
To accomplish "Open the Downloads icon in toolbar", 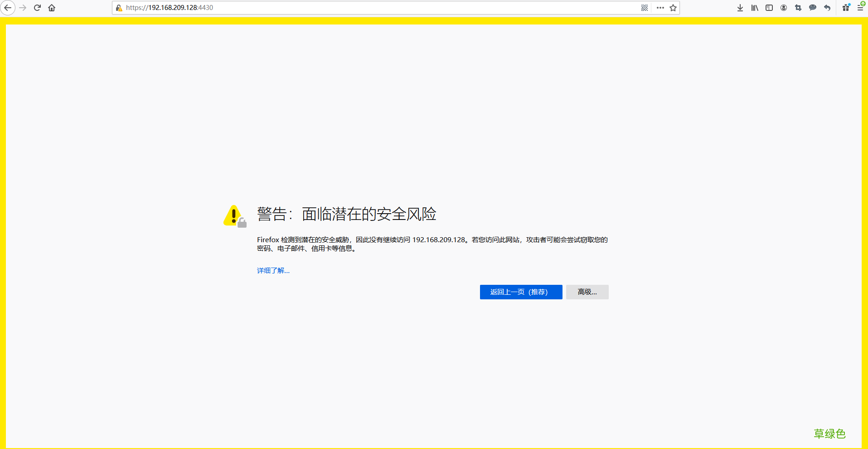I will tap(740, 8).
